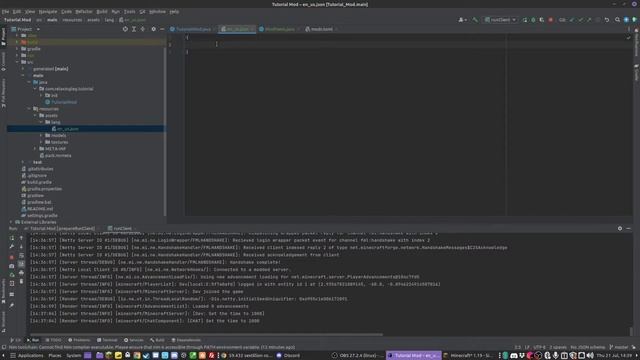Expand the models folder in project tree
The height and width of the screenshot is (360, 640).
[x=41, y=135]
